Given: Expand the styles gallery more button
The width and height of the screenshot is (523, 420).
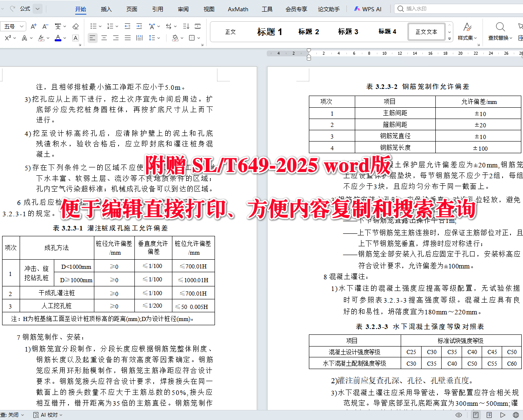Looking at the screenshot, I should pos(450,38).
